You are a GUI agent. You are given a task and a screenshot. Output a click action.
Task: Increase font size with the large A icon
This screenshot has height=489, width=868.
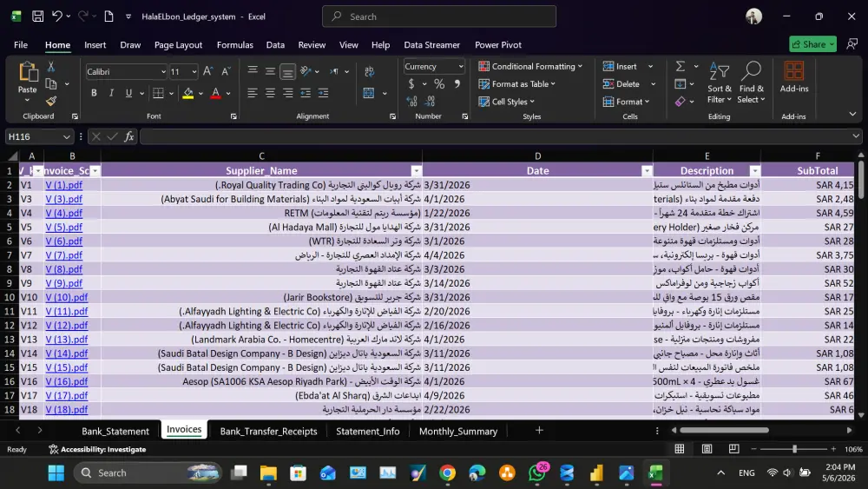(207, 71)
